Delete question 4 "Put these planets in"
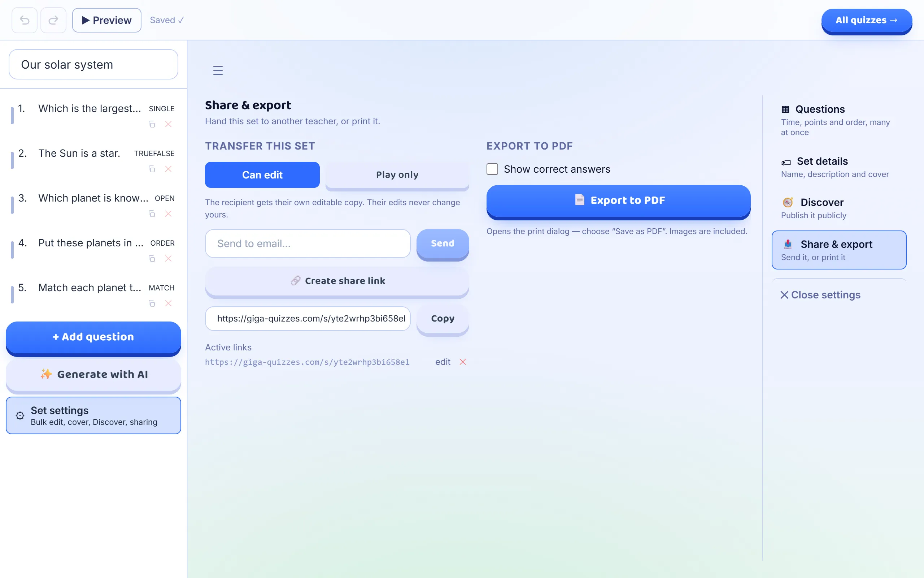The width and height of the screenshot is (924, 578). click(x=169, y=259)
